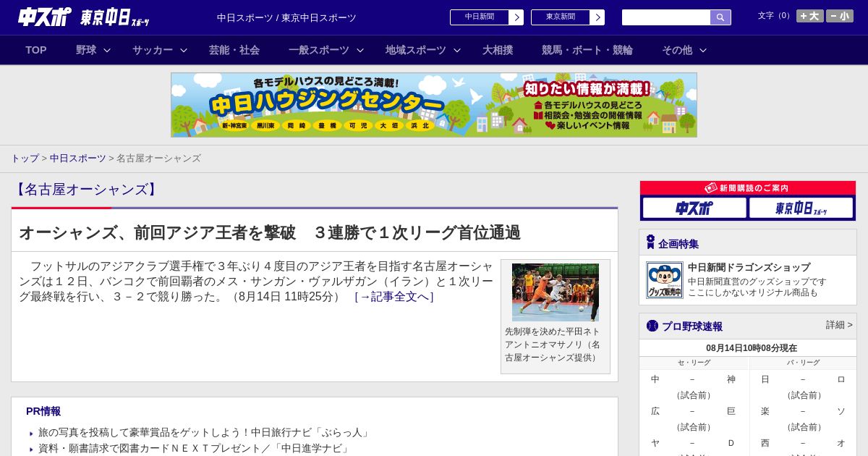
Task: Go to TOP in navigation bar
Action: pyautogui.click(x=36, y=50)
